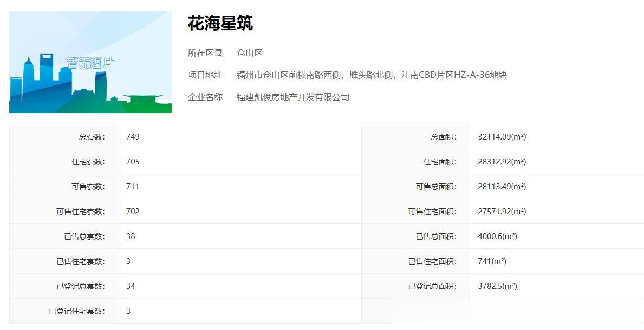Image resolution: width=644 pixels, height=330 pixels.
Task: Click the 可售总面积 value 28113.49(m²)
Action: 502,187
